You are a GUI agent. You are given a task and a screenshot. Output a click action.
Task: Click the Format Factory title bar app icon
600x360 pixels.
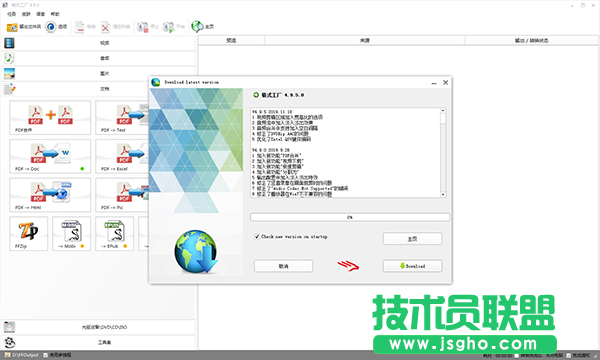tap(5, 5)
